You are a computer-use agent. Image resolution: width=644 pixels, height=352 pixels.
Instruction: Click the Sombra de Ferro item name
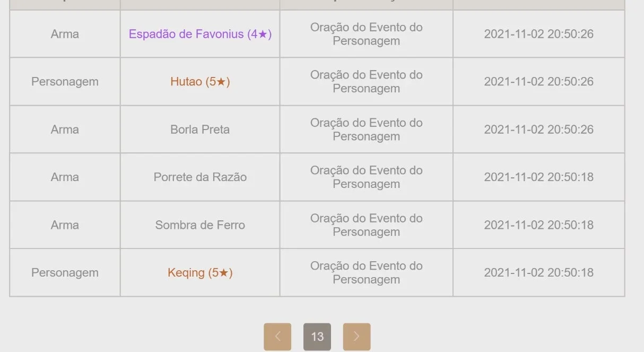coord(200,225)
